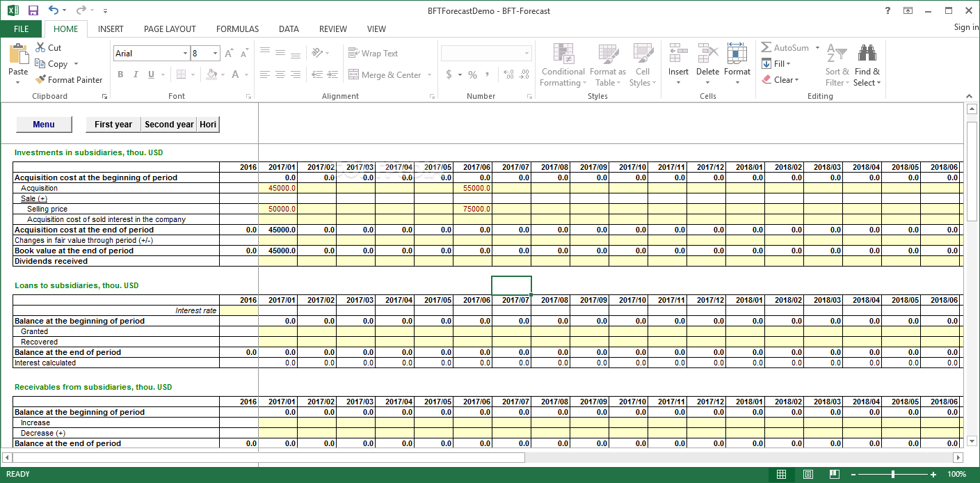Align text to the right
This screenshot has height=483, width=980.
tap(296, 74)
